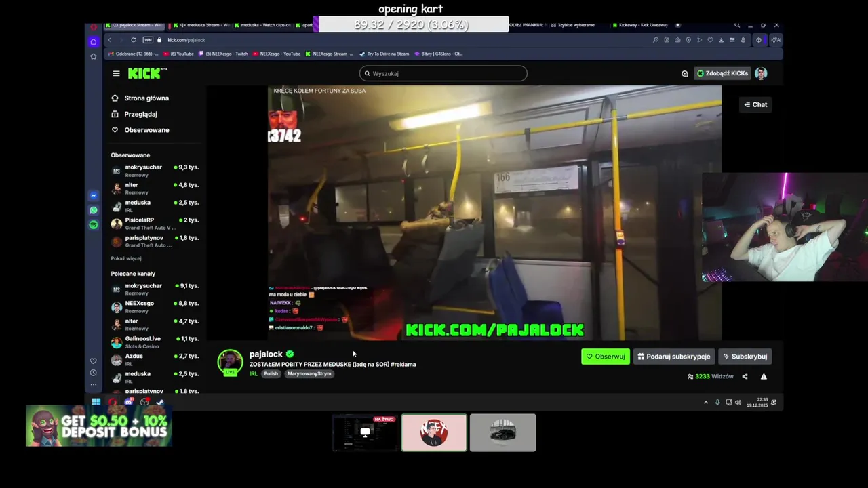
Task: Open Steam from the taskbar
Action: coord(160,402)
